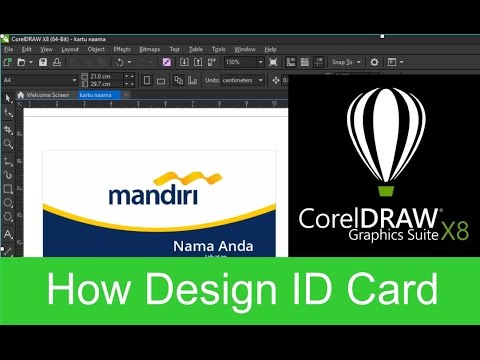
Task: Open the Bitmaps menu
Action: coord(150,49)
